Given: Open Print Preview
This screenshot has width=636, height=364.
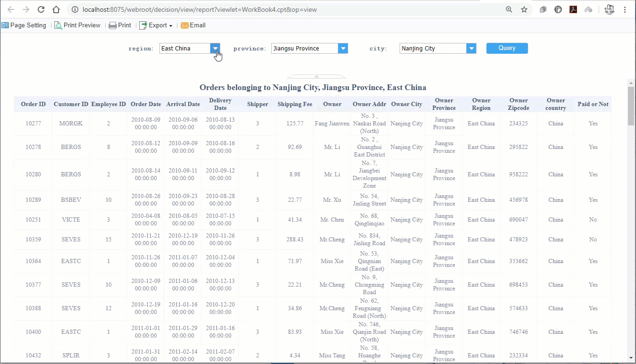Looking at the screenshot, I should pyautogui.click(x=77, y=25).
